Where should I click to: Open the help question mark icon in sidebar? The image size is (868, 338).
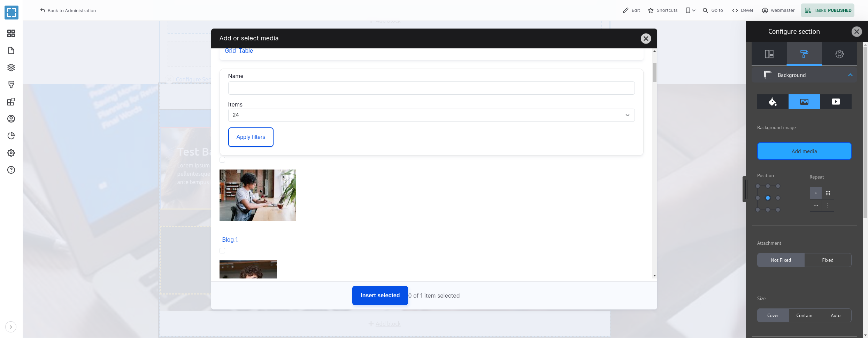point(11,170)
